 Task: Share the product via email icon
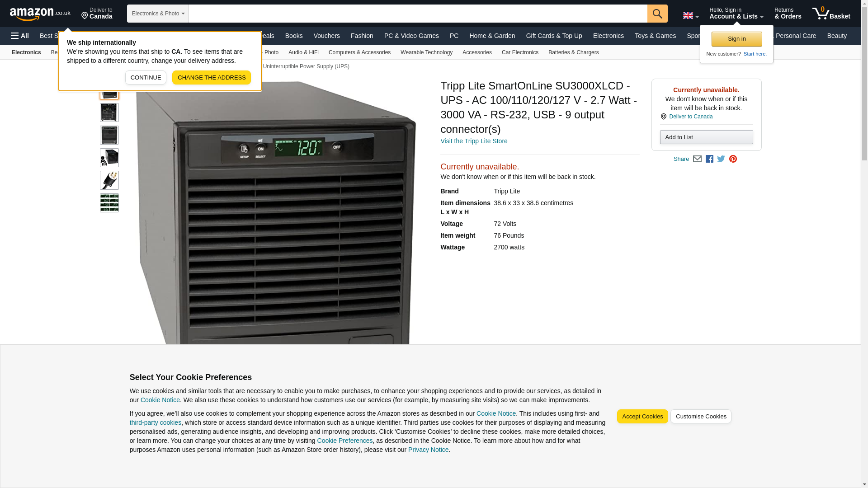click(x=697, y=159)
